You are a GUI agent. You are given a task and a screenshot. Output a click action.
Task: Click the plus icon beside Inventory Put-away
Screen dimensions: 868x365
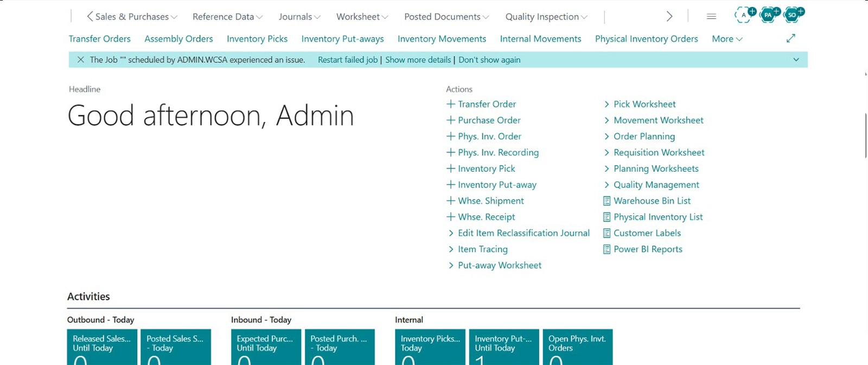click(451, 185)
